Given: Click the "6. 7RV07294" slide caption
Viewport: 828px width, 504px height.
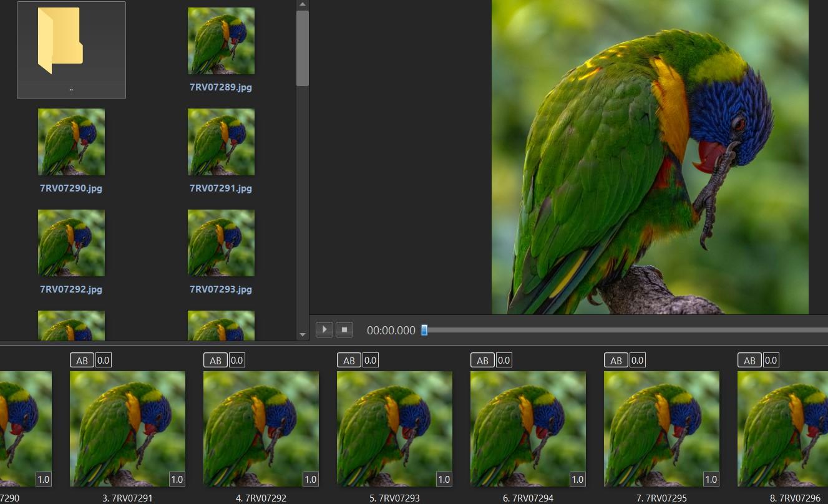Looking at the screenshot, I should pyautogui.click(x=528, y=498).
